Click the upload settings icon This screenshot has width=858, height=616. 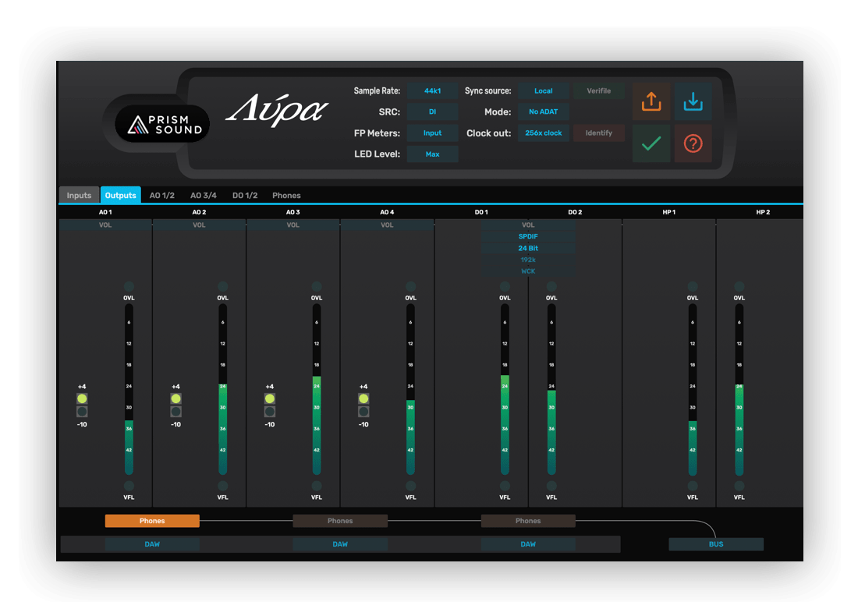(x=651, y=102)
